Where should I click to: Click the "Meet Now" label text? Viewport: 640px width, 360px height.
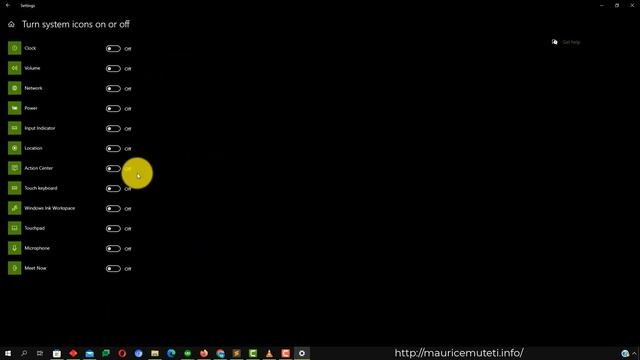[36, 268]
